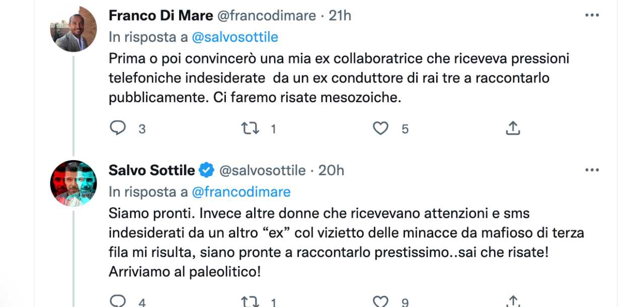Open the @francodimare mention link
Viewport: 644px width, 307px height.
pyautogui.click(x=241, y=192)
